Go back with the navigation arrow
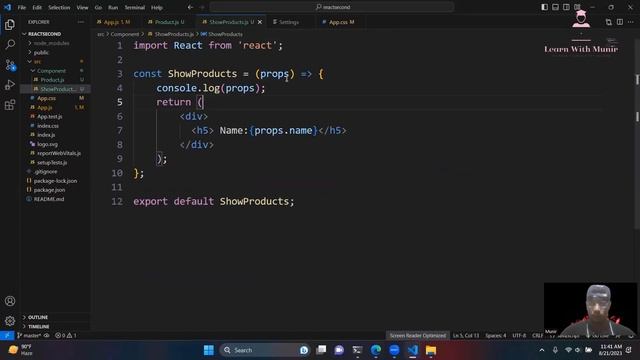 (190, 7)
